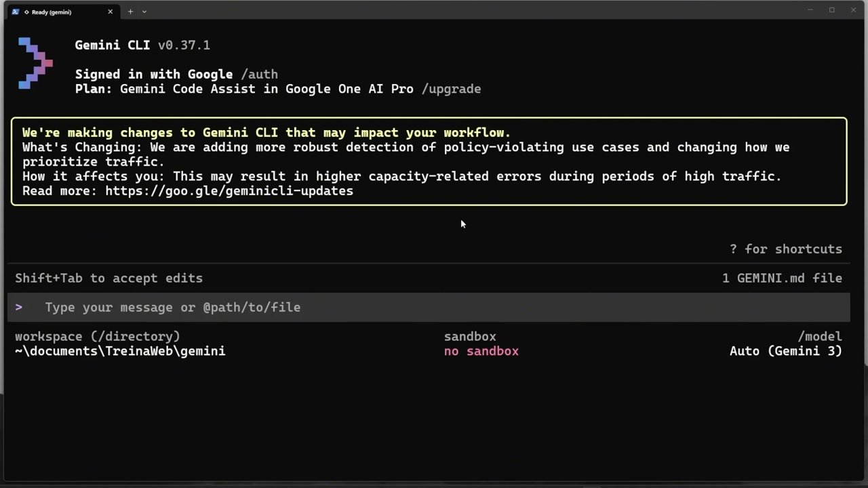Click the "Auto (Gemini 3)" model value

pos(786,351)
